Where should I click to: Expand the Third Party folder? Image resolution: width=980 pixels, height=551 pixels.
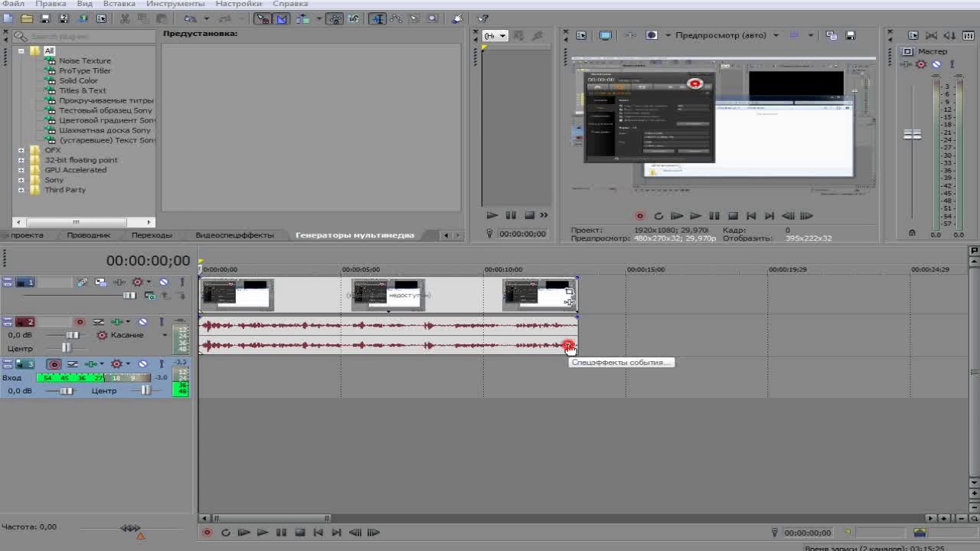point(21,190)
